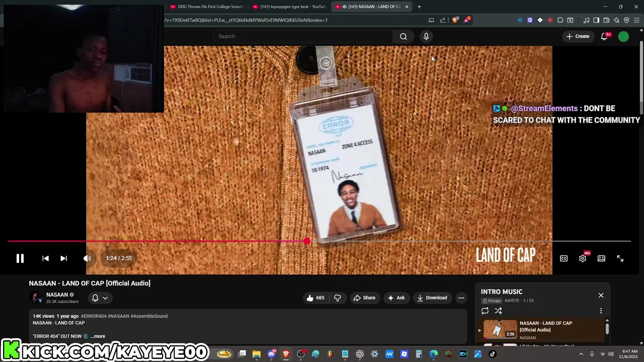The image size is (644, 362).
Task: Click the YouTube search field
Action: point(303,36)
